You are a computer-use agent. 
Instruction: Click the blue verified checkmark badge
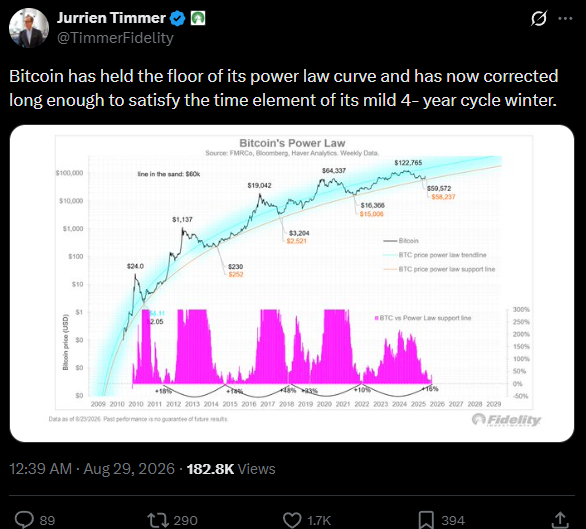178,18
